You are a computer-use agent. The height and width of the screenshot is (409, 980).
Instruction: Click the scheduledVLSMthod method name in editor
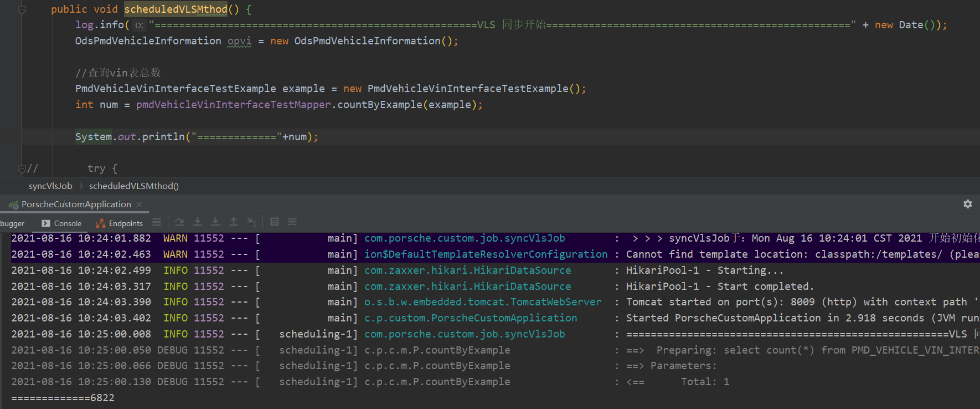coord(176,9)
